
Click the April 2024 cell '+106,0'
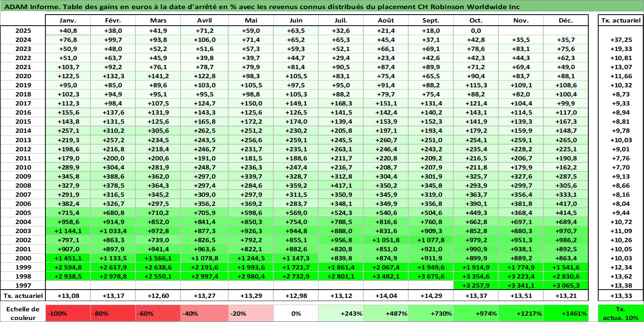(x=204, y=40)
